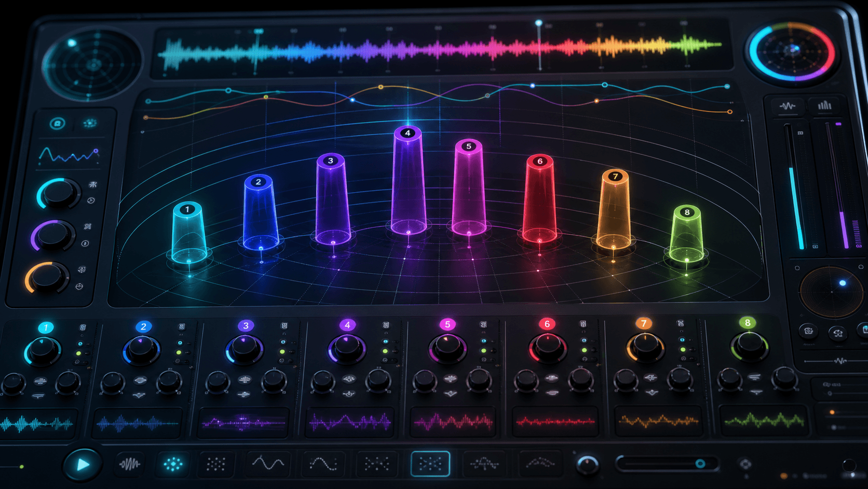Click the blue dot on the circular XY pad
The height and width of the screenshot is (489, 868).
(842, 283)
